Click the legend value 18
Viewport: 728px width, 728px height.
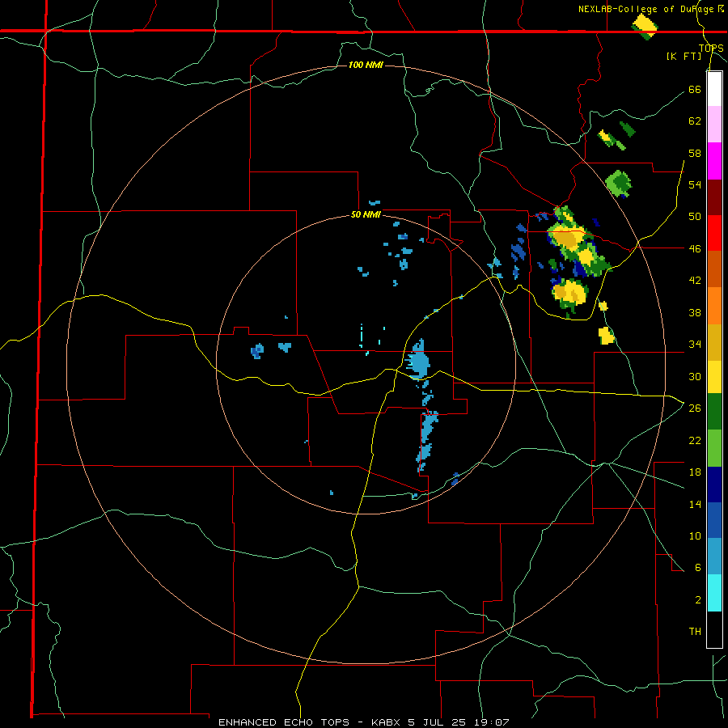pos(695,472)
